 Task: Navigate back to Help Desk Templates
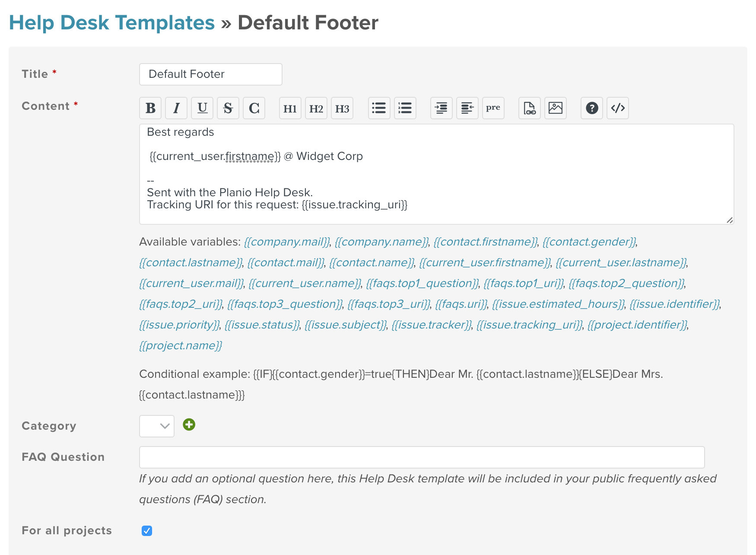[x=112, y=22]
